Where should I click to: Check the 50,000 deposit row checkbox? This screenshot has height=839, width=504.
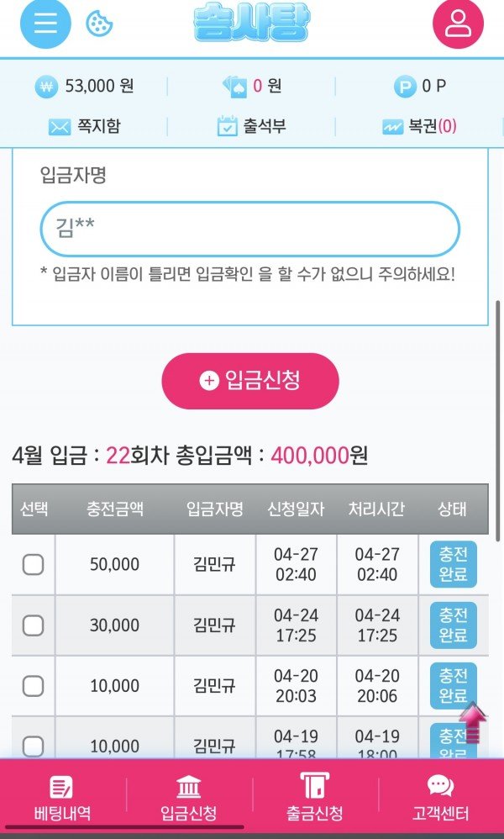[33, 564]
